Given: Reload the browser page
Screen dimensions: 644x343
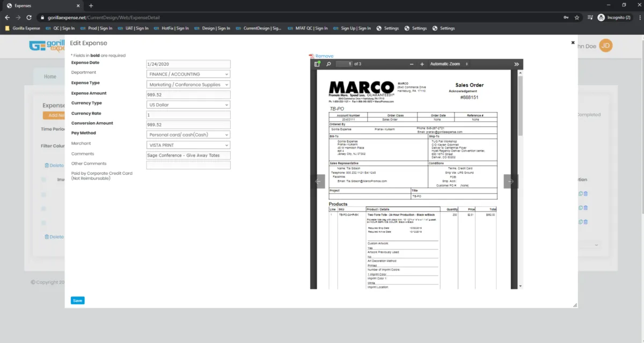Looking at the screenshot, I should point(29,17).
